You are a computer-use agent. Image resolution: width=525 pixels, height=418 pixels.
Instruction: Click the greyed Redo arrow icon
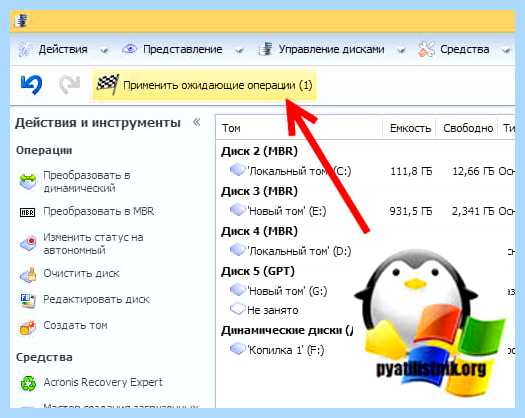pyautogui.click(x=69, y=84)
